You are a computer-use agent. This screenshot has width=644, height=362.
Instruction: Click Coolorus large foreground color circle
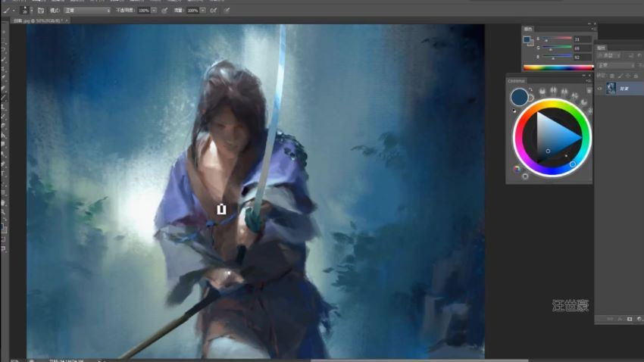click(519, 97)
